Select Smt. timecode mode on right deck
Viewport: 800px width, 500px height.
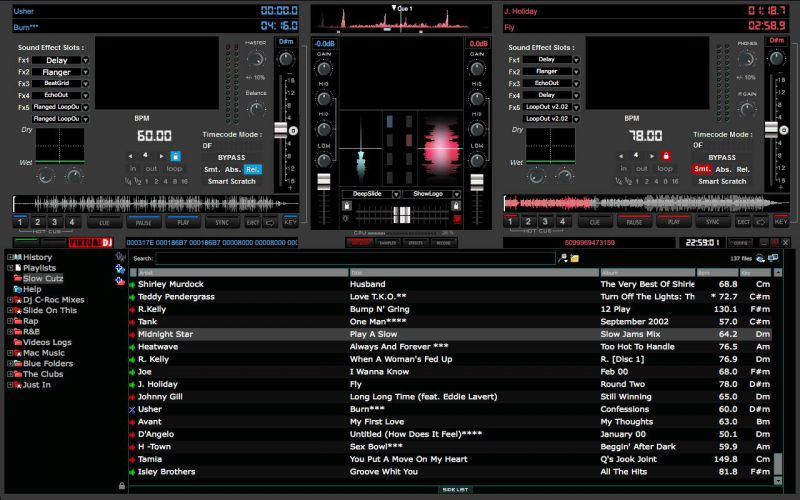(x=702, y=169)
